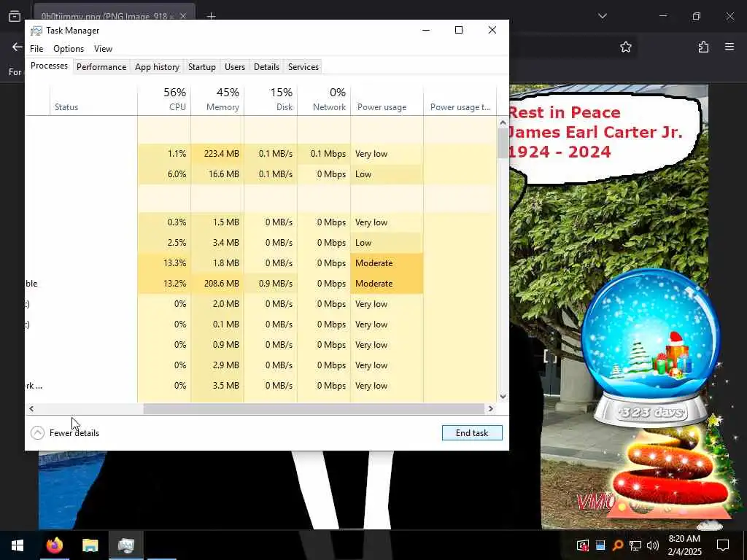
Task: Open the volume speaker tray icon
Action: [652, 545]
